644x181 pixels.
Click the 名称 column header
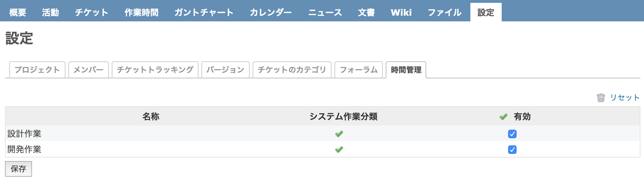point(151,117)
